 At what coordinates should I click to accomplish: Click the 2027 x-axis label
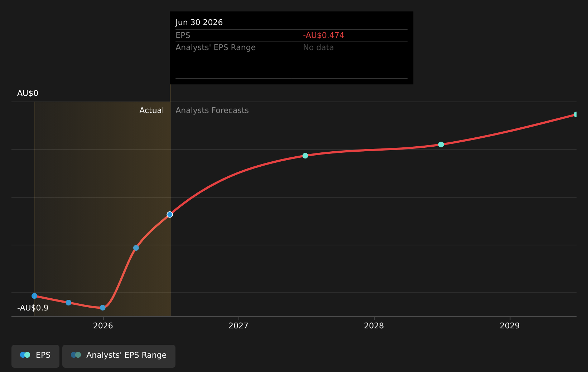click(x=238, y=326)
